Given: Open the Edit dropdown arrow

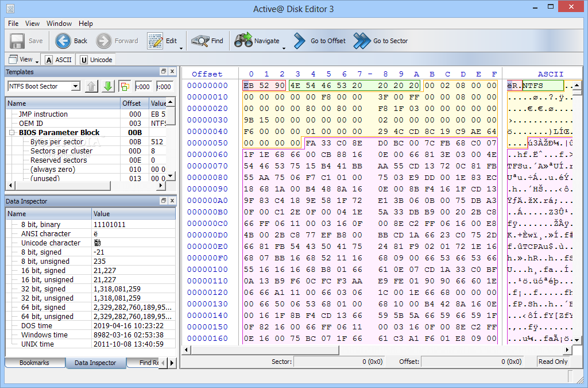Looking at the screenshot, I should coord(181,48).
